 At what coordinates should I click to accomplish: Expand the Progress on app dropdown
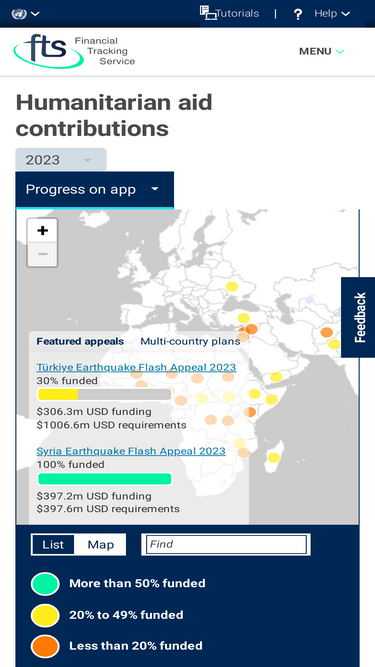[x=94, y=190]
